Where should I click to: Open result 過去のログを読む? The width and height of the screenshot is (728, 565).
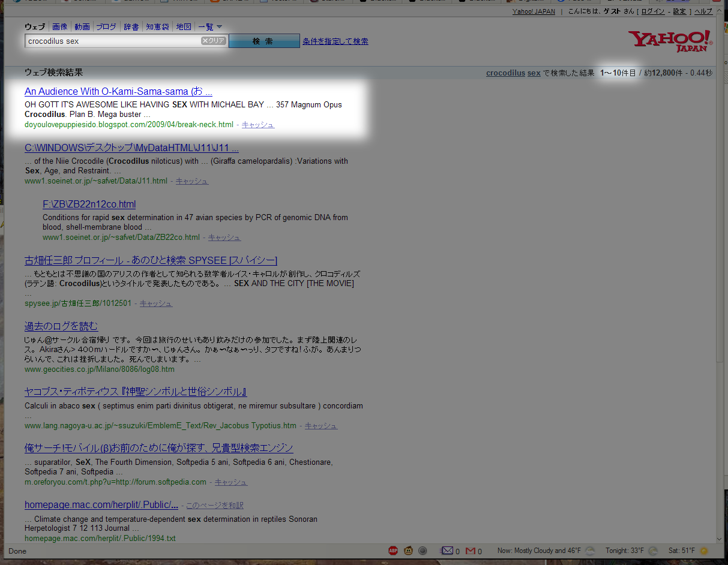(61, 326)
